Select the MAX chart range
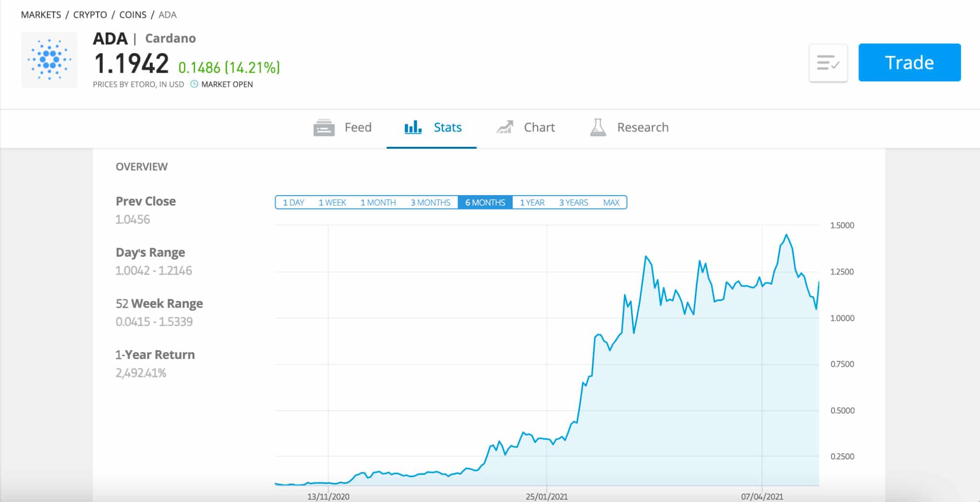This screenshot has height=502, width=980. (611, 202)
